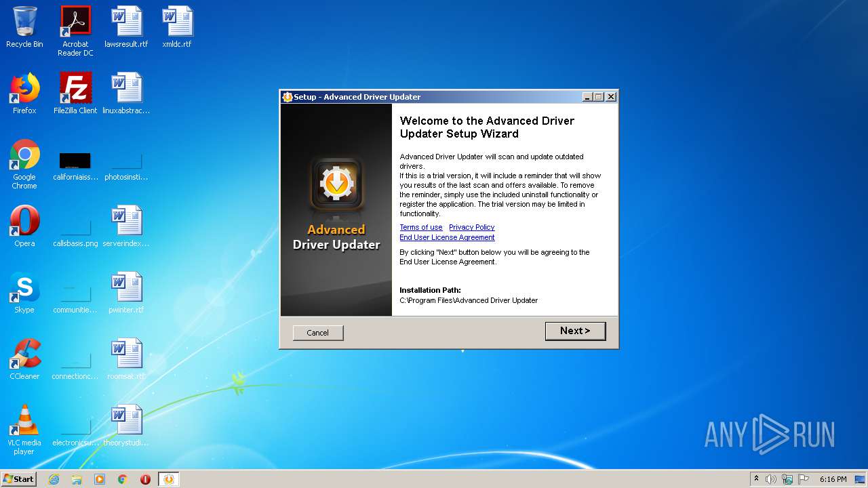Viewport: 868px width, 488px height.
Task: Click Next in the setup wizard
Action: click(x=575, y=331)
